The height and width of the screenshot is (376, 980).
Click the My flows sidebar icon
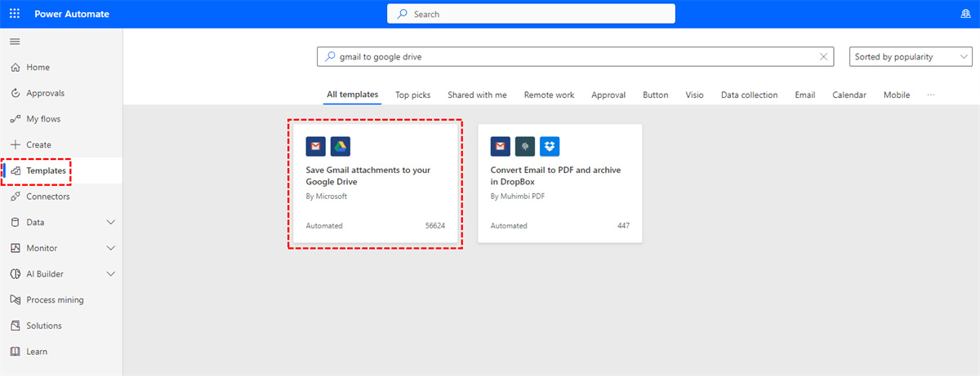tap(15, 119)
